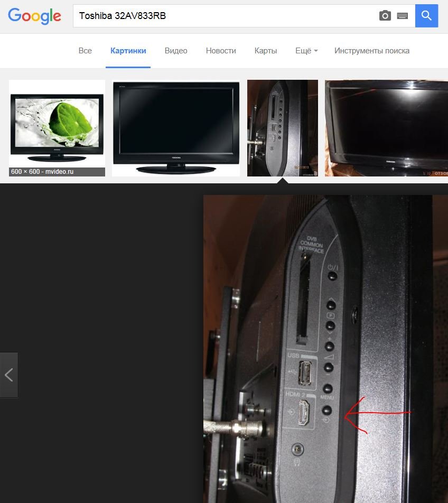Go to previous image with left arrow
The height and width of the screenshot is (503, 448).
pyautogui.click(x=9, y=375)
